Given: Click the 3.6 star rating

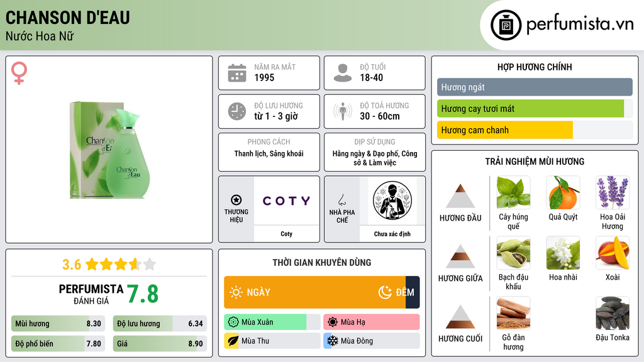Looking at the screenshot, I should pyautogui.click(x=109, y=265).
